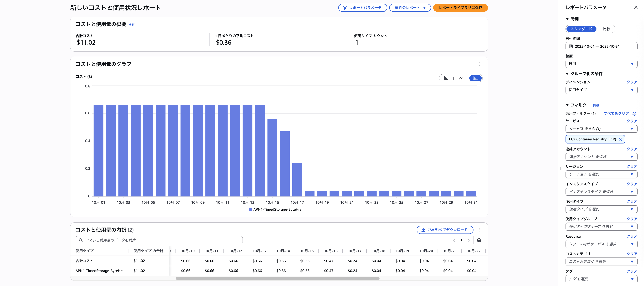Select スタンダード time mode

pyautogui.click(x=581, y=29)
